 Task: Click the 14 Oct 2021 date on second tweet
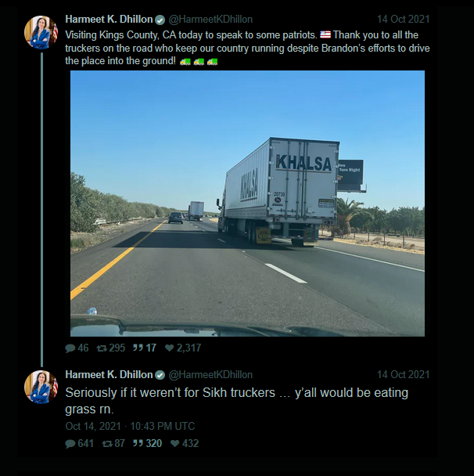403,374
